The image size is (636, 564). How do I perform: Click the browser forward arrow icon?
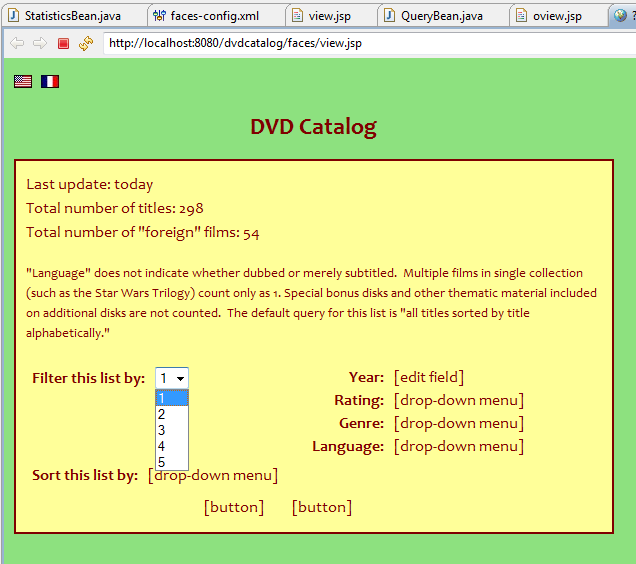(40, 43)
